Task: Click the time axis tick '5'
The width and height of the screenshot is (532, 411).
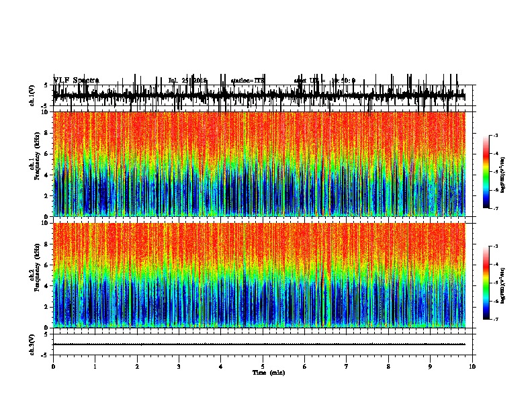Action: coord(263,367)
